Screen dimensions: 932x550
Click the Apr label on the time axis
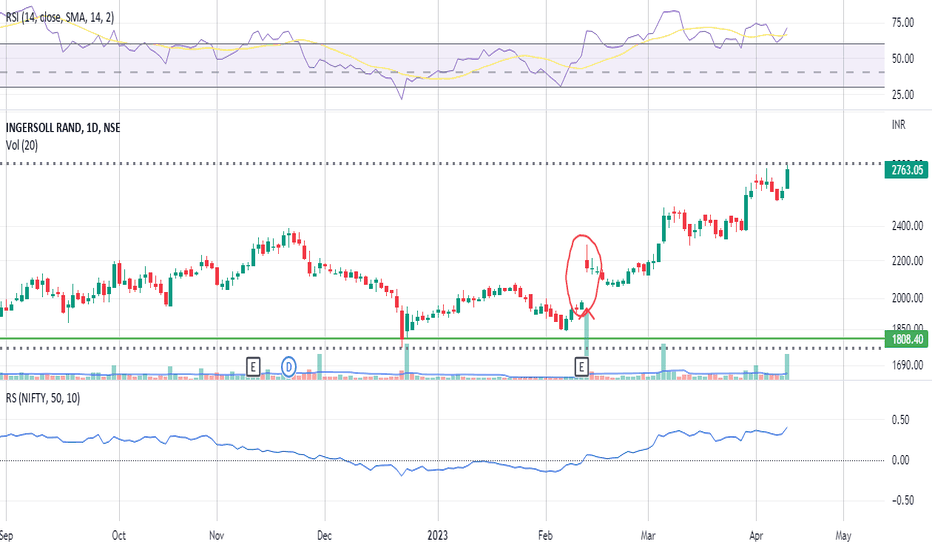click(755, 536)
